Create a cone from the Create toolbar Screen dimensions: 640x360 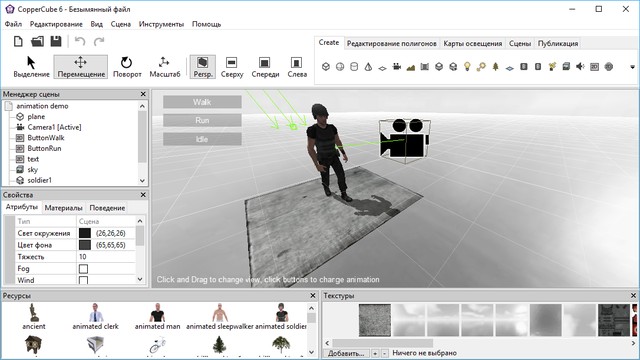368,67
